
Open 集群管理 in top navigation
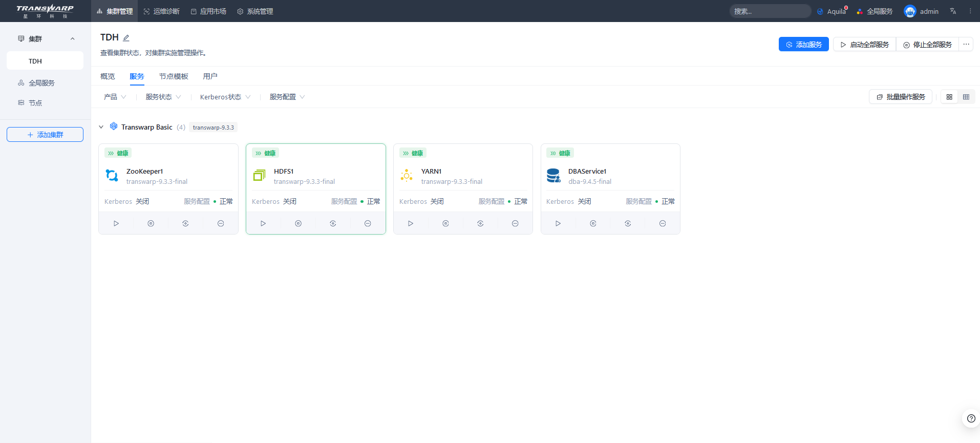[115, 11]
